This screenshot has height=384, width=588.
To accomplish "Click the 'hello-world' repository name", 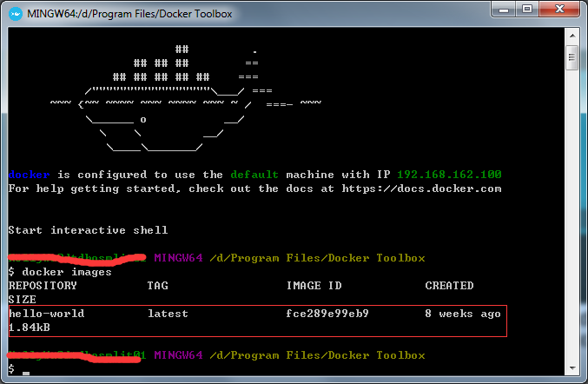I will (47, 314).
